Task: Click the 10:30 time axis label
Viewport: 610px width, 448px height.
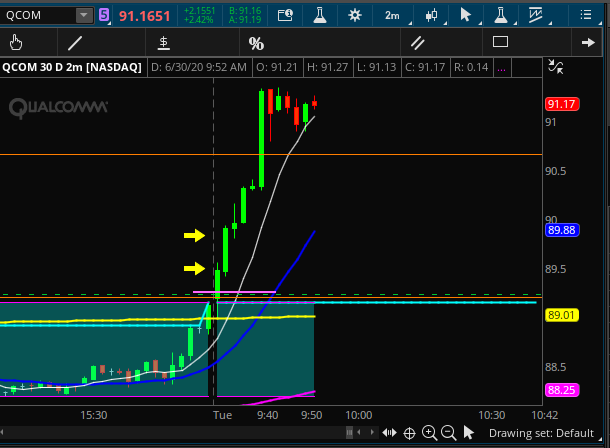Action: pyautogui.click(x=492, y=415)
